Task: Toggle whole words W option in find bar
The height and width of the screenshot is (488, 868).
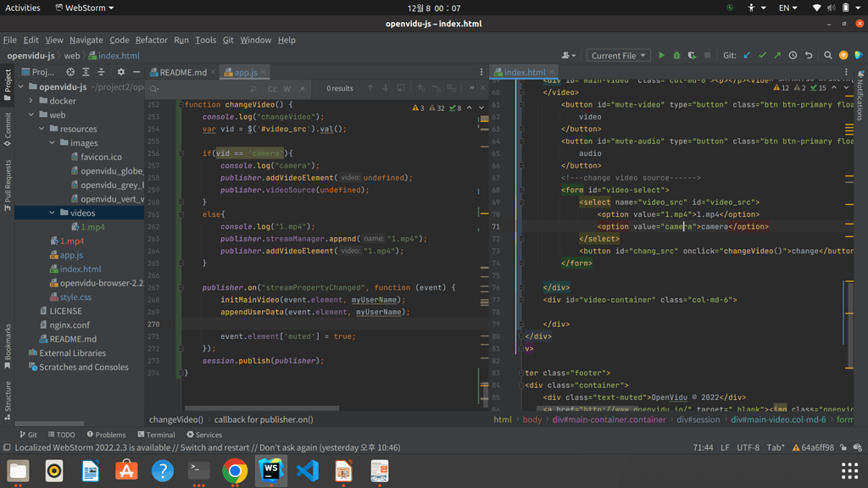Action: (x=287, y=89)
